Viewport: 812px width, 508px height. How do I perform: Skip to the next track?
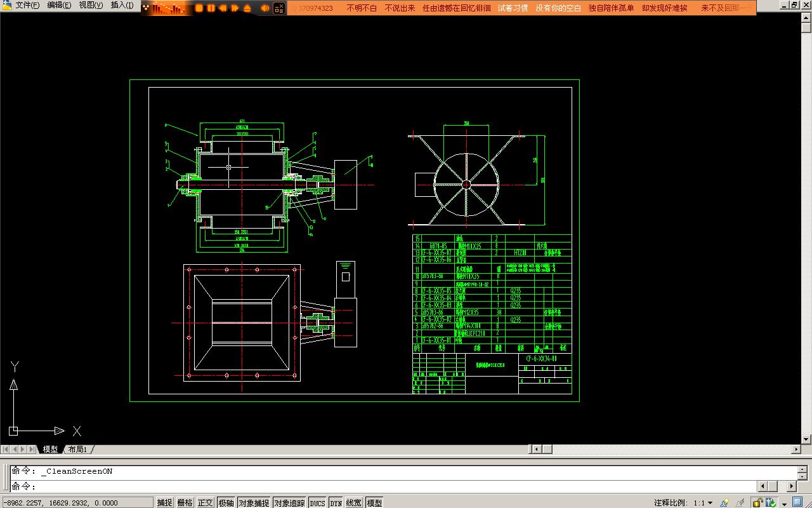(x=235, y=8)
